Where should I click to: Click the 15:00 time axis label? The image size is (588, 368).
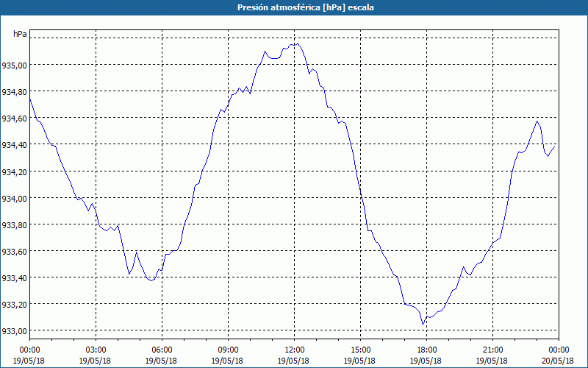click(360, 350)
